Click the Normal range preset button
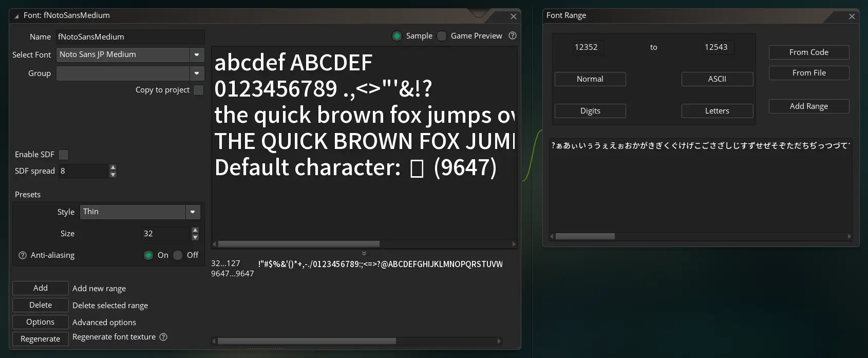 [x=590, y=79]
